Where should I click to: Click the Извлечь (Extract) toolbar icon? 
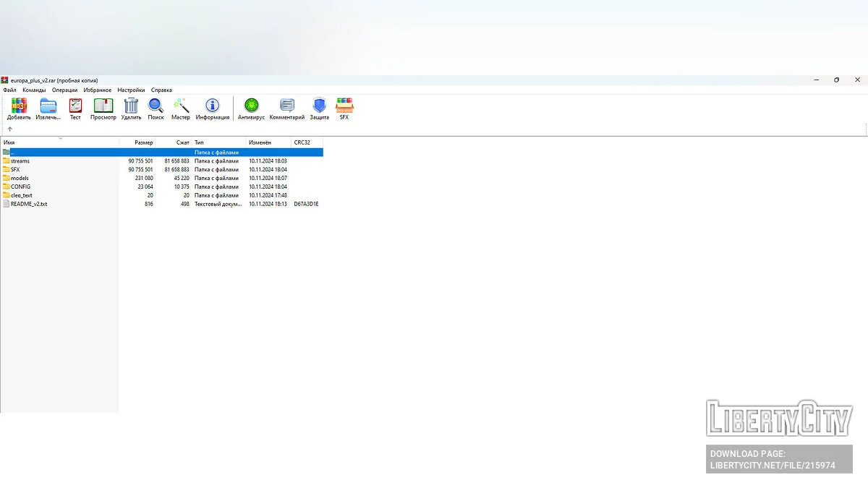tap(48, 106)
